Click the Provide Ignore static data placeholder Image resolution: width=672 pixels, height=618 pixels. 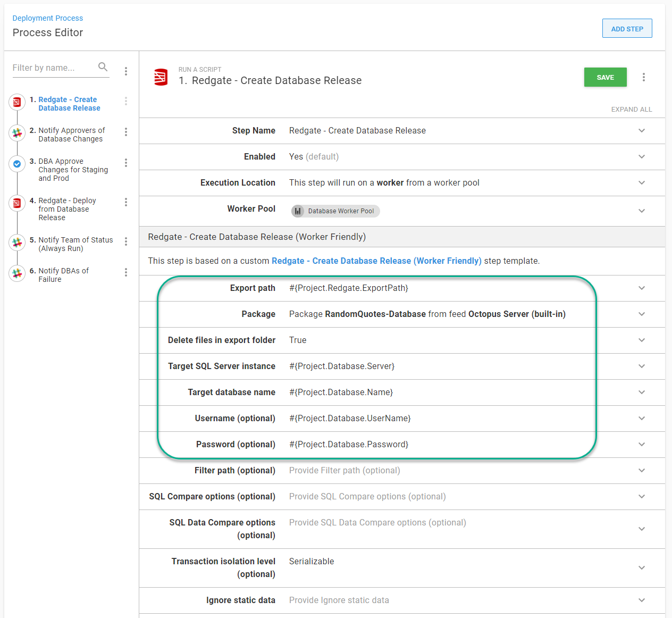[x=339, y=600]
